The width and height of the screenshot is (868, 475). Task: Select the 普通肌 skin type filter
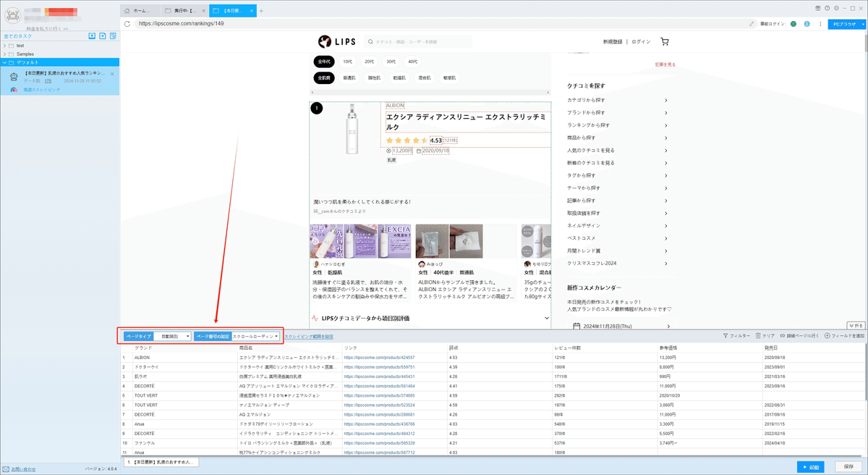pos(350,77)
